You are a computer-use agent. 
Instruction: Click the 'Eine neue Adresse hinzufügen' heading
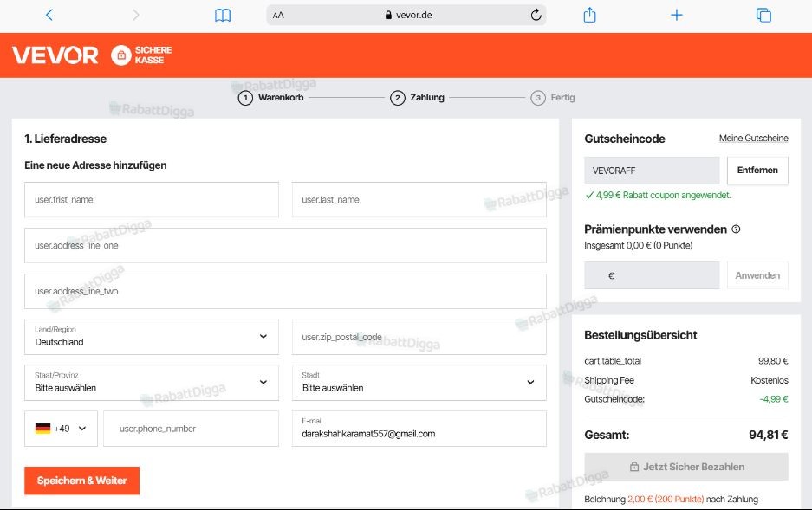[95, 165]
